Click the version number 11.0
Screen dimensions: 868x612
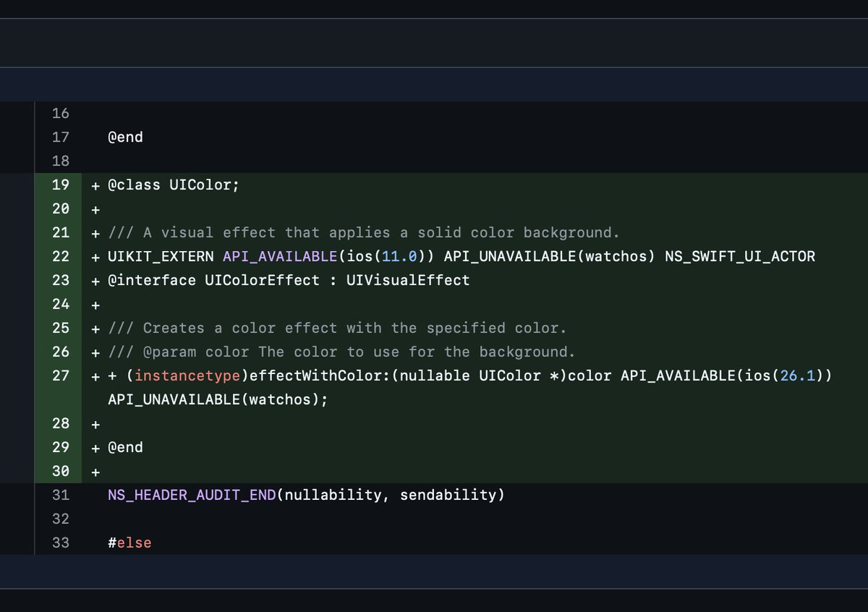pyautogui.click(x=399, y=257)
